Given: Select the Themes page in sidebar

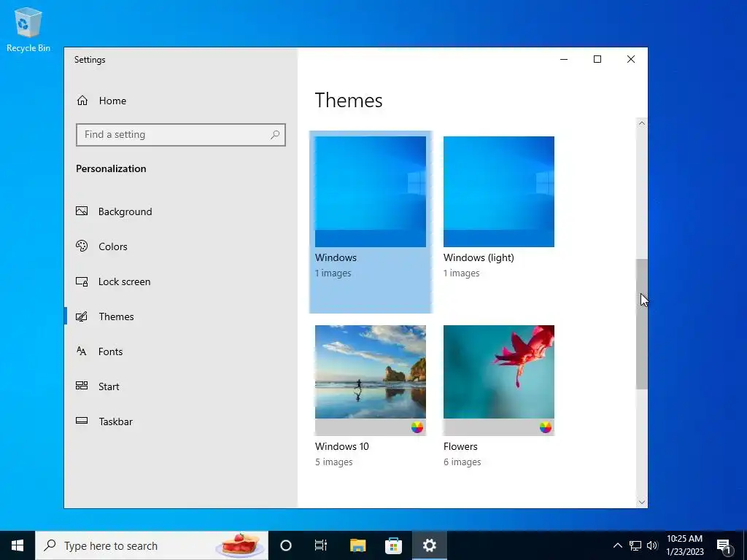Looking at the screenshot, I should click(x=180, y=316).
